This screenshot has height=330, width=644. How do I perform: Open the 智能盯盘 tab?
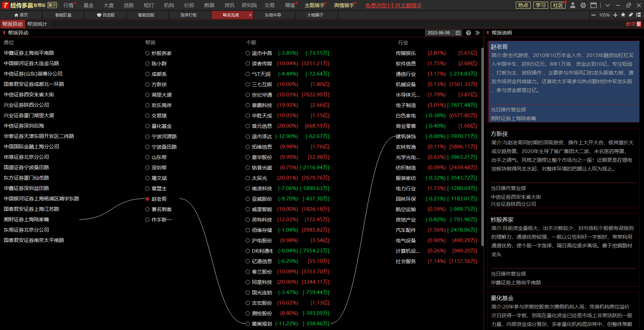pos(63,15)
